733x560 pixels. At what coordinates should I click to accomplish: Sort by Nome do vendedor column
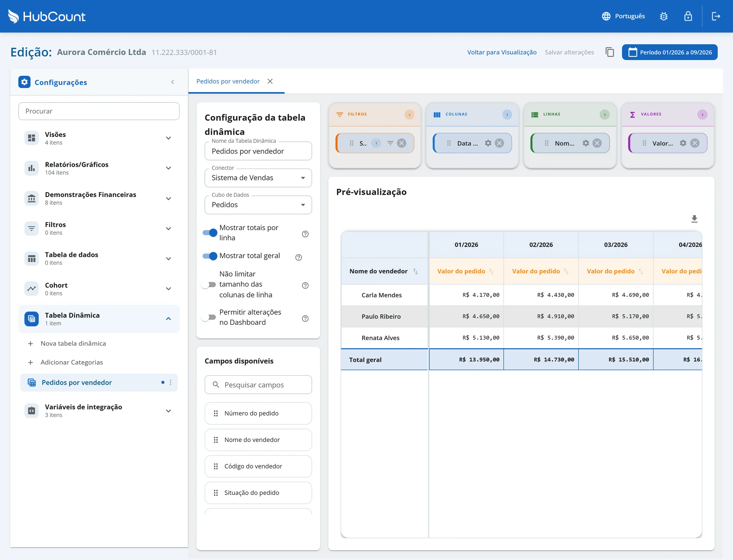coord(415,271)
